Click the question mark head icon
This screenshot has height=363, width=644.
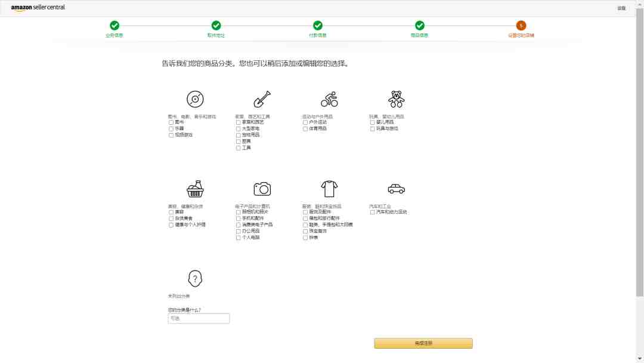[x=194, y=278]
